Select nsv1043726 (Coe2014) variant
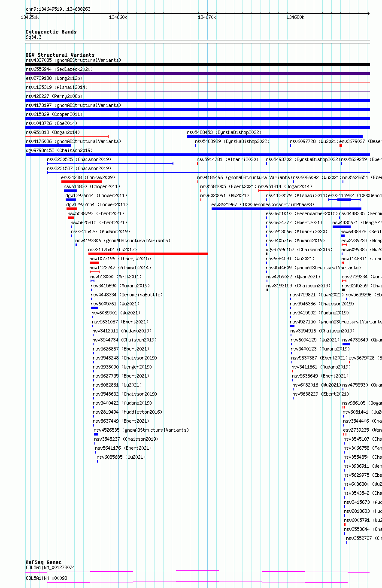Screen dimensions: 382x588 [51, 123]
